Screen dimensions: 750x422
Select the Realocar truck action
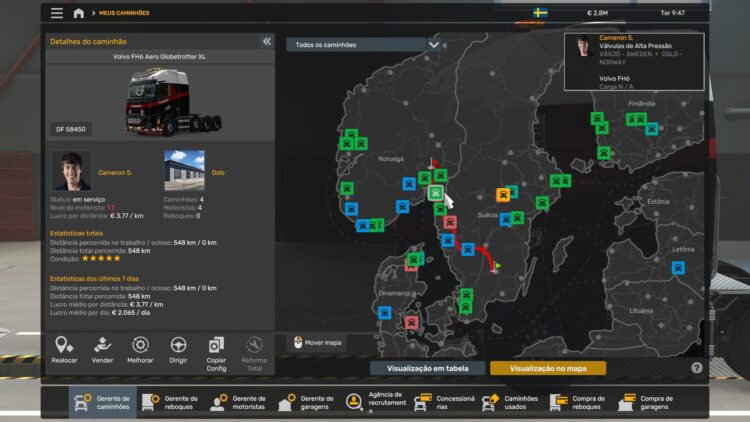(64, 350)
